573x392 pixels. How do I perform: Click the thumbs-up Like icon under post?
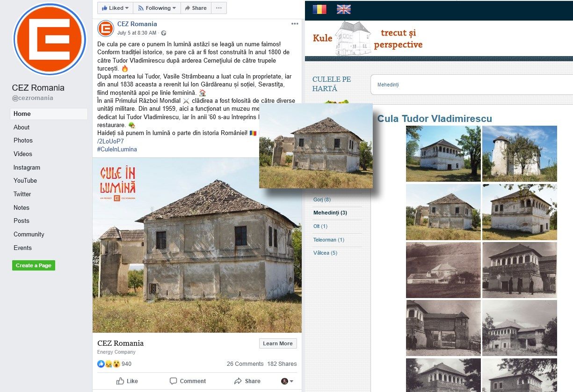120,381
